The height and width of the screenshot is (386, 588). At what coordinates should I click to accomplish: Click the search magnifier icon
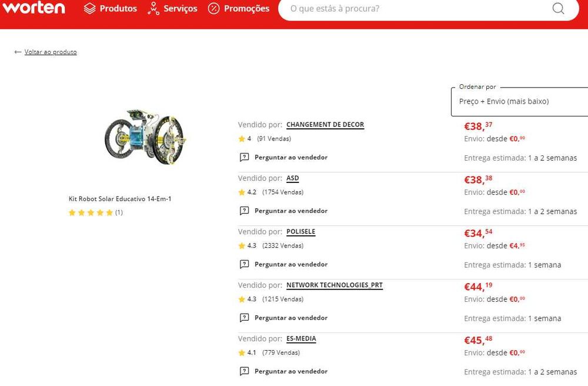[x=558, y=8]
